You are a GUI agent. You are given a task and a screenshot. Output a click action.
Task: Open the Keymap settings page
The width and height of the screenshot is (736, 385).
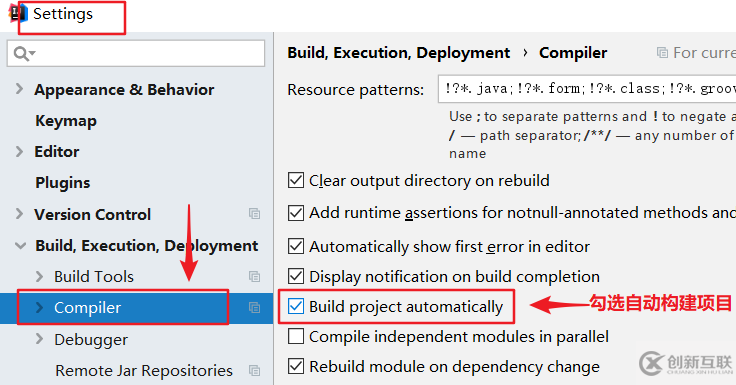point(66,121)
